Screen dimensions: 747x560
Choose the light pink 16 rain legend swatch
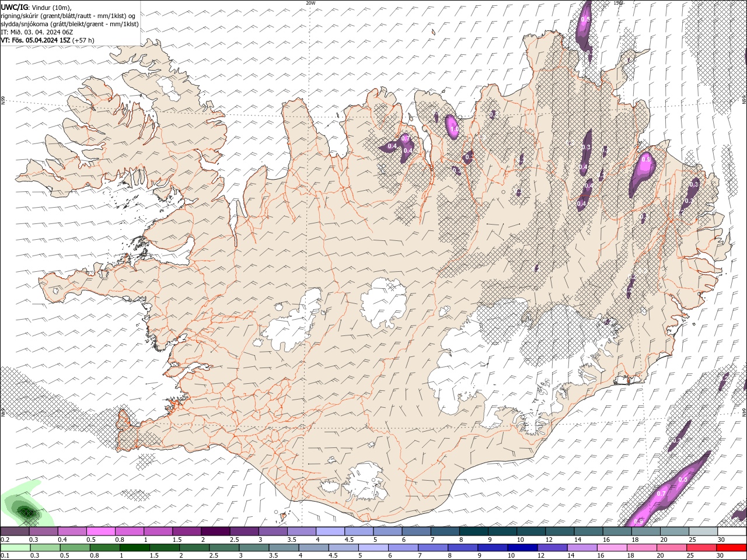[612, 548]
